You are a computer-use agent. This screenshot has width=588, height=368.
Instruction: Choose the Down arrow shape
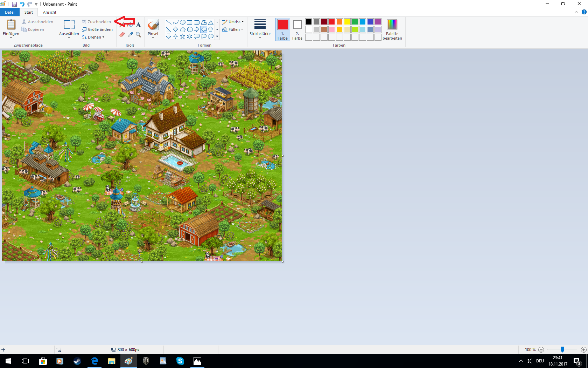(169, 36)
